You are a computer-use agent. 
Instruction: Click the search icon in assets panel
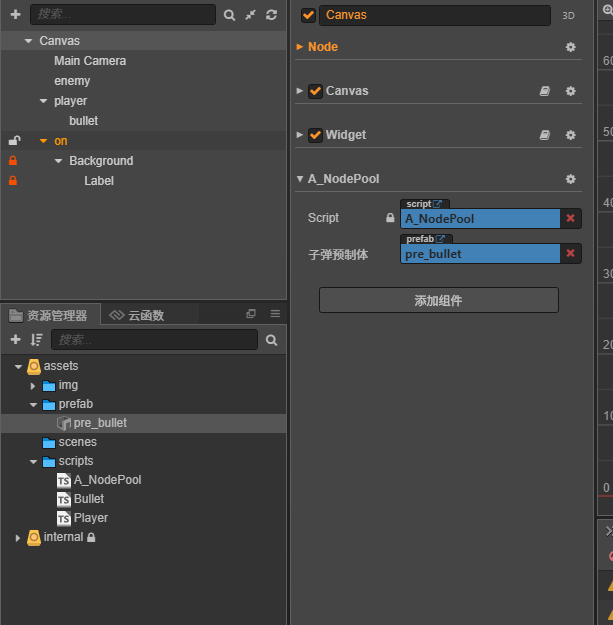click(271, 340)
